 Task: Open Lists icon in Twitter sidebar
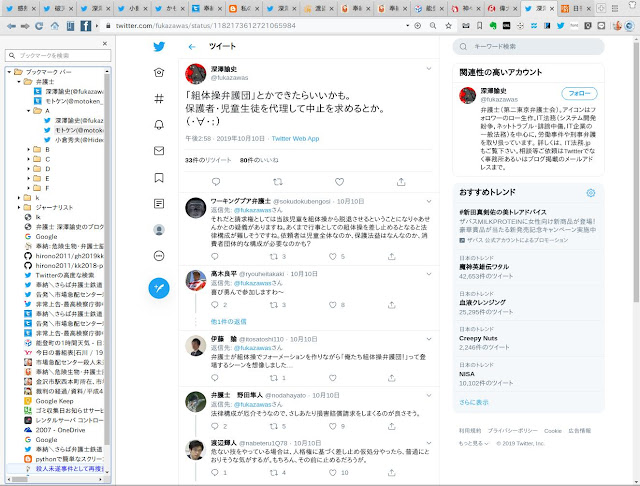coord(159,204)
